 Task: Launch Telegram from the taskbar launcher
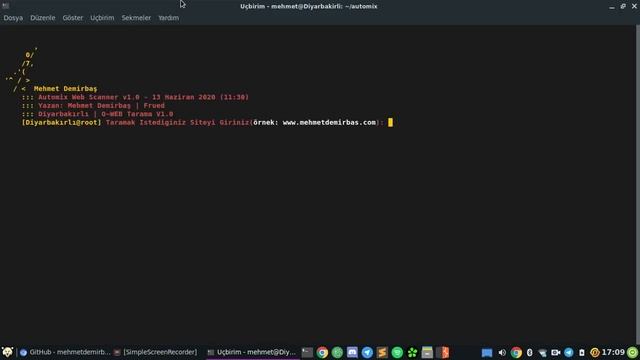[x=367, y=352]
